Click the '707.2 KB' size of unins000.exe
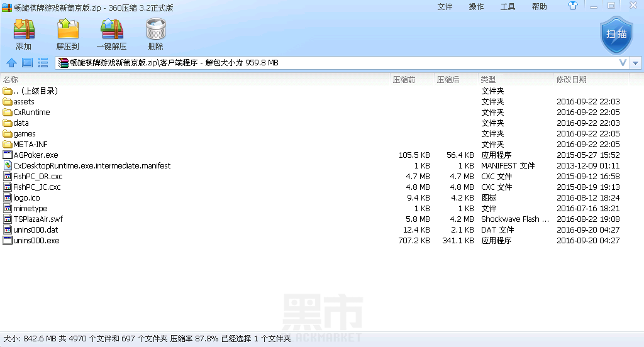Viewport: 644px width, 347px height. (414, 240)
